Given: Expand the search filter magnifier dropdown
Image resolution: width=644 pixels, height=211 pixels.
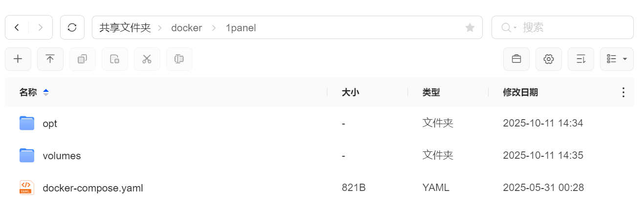Looking at the screenshot, I should coord(509,28).
